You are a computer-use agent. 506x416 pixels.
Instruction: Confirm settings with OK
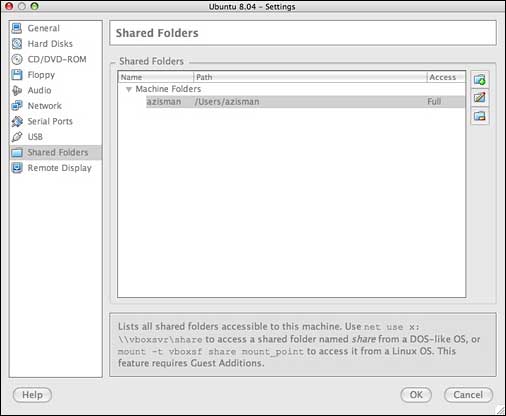[x=416, y=395]
